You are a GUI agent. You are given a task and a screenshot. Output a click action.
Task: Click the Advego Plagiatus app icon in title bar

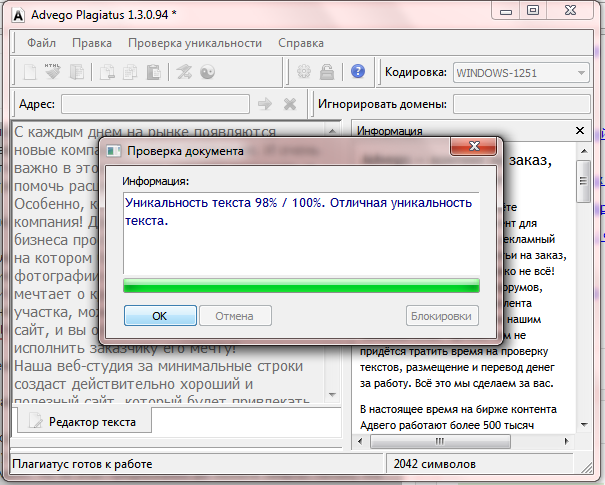[18, 15]
